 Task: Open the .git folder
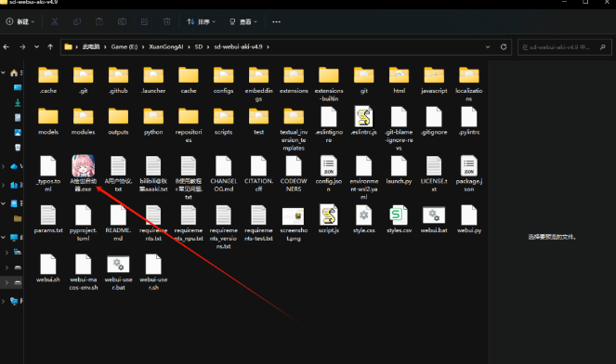[84, 75]
